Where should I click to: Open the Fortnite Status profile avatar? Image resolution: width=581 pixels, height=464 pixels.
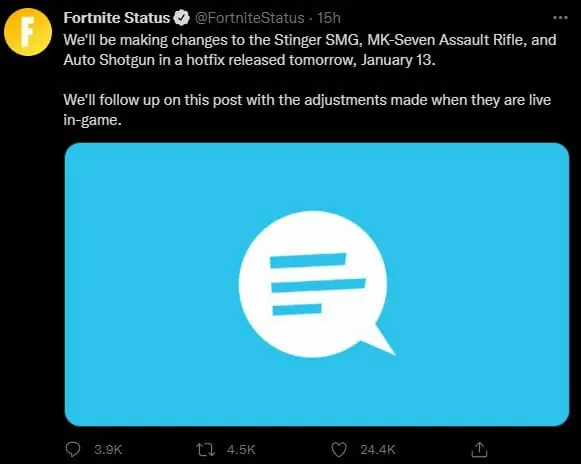pyautogui.click(x=28, y=32)
